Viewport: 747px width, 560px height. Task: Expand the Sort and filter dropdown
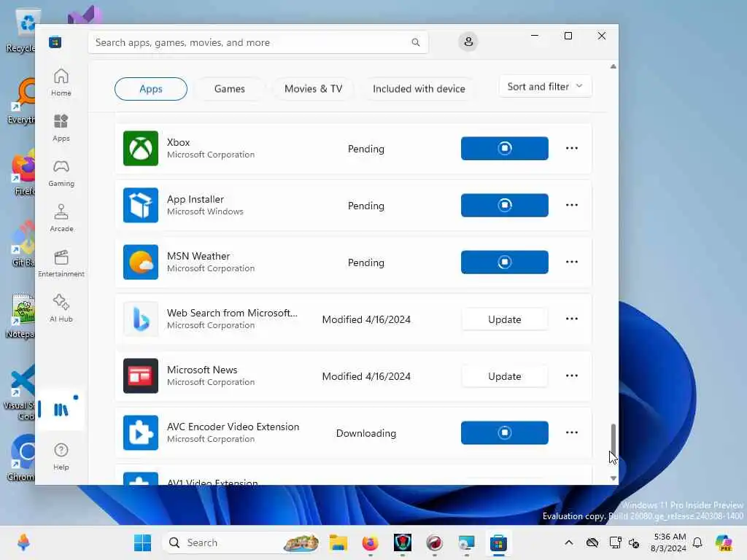click(x=545, y=87)
